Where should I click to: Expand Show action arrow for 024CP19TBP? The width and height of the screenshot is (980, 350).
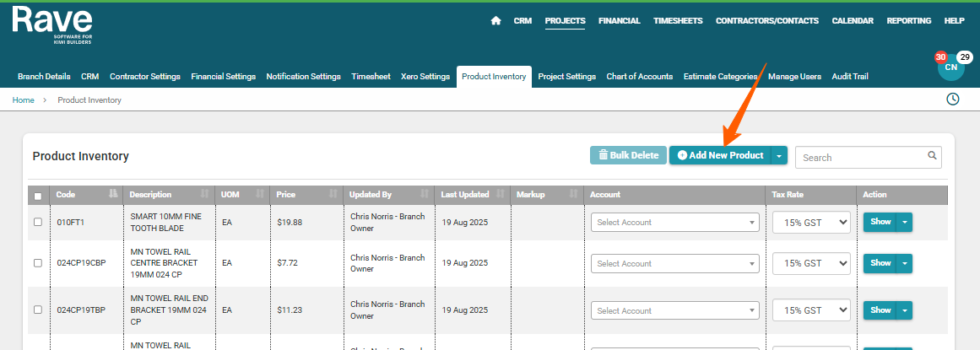click(x=904, y=310)
